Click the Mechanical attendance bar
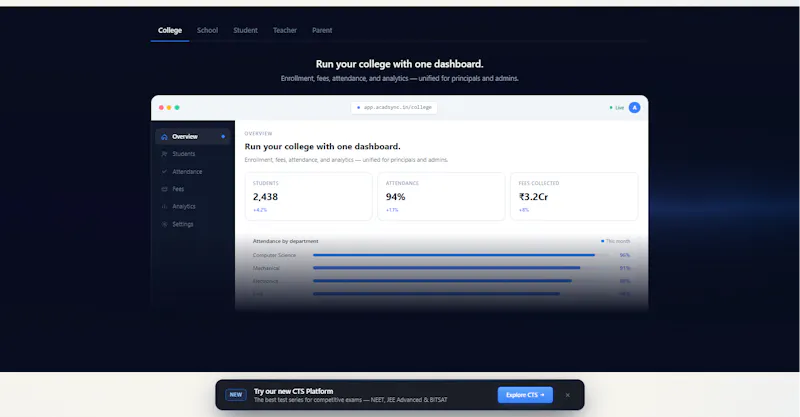Screen dimensions: 800x417 click(446, 268)
